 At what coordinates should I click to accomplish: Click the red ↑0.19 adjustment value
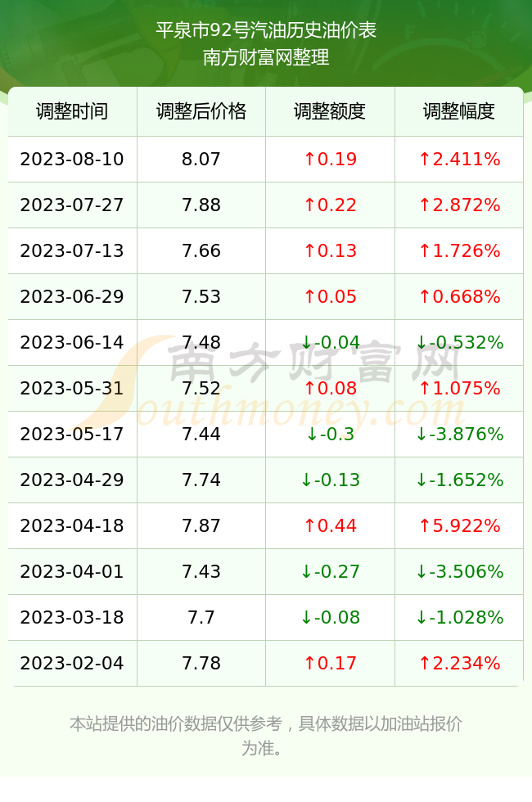(330, 159)
